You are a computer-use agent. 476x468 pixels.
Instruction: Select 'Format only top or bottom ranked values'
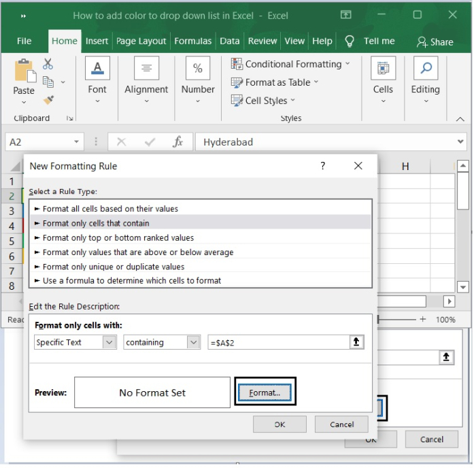click(x=201, y=237)
